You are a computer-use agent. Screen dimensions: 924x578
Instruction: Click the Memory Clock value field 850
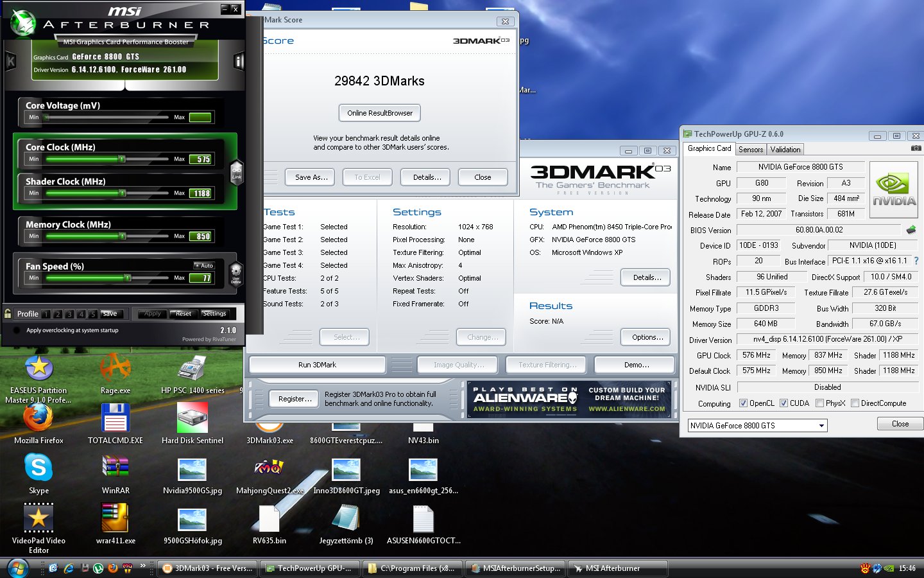click(201, 236)
